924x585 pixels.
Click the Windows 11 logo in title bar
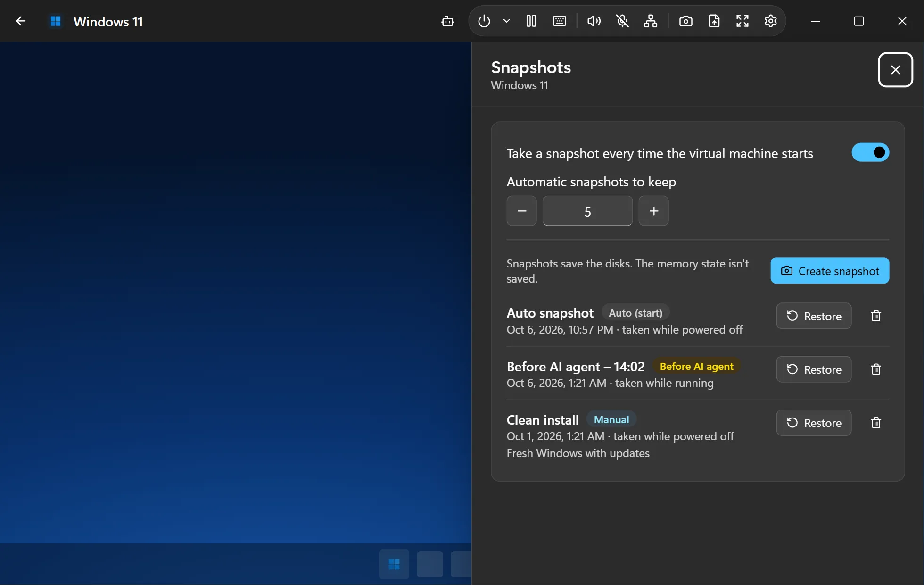56,21
